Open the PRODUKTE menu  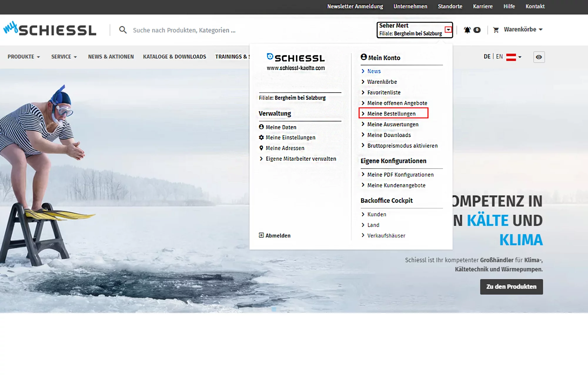coord(24,57)
